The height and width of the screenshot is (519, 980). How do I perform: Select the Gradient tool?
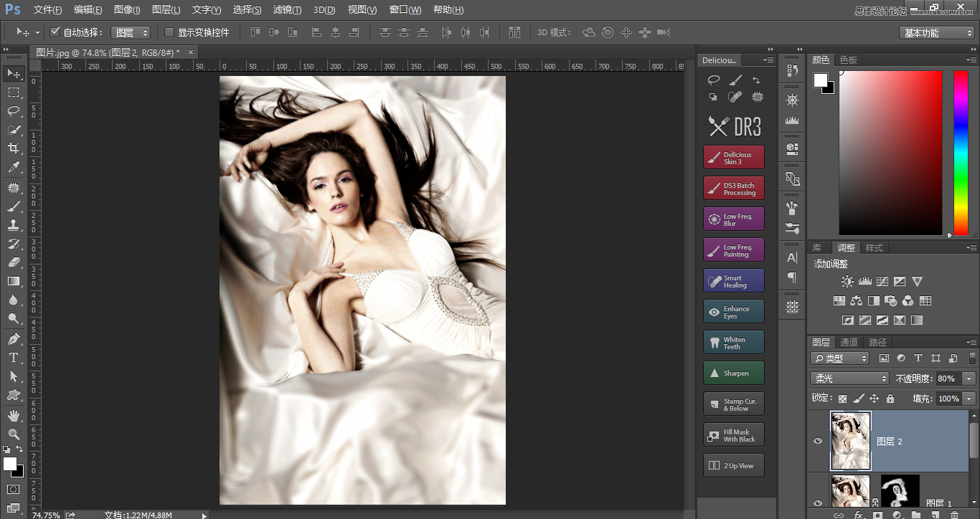14,281
